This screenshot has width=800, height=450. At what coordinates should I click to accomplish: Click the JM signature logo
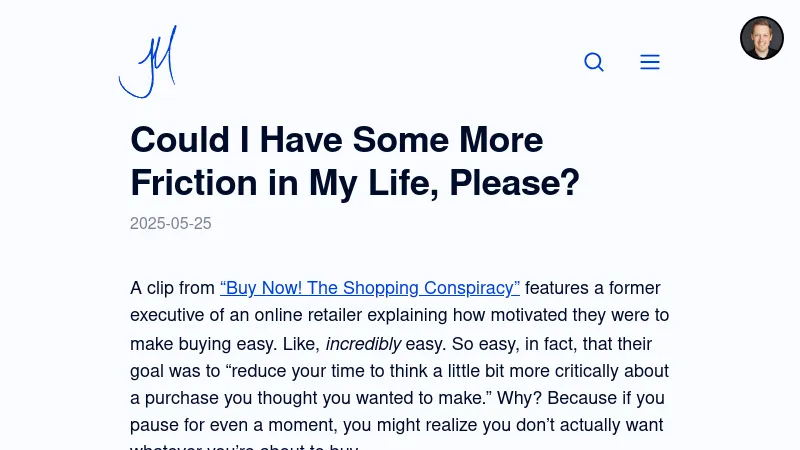[x=148, y=62]
